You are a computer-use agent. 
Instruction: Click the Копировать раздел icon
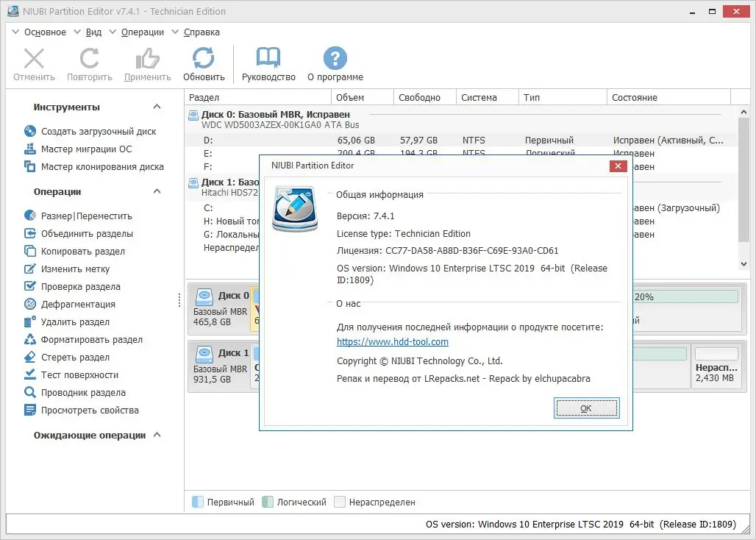click(30, 251)
